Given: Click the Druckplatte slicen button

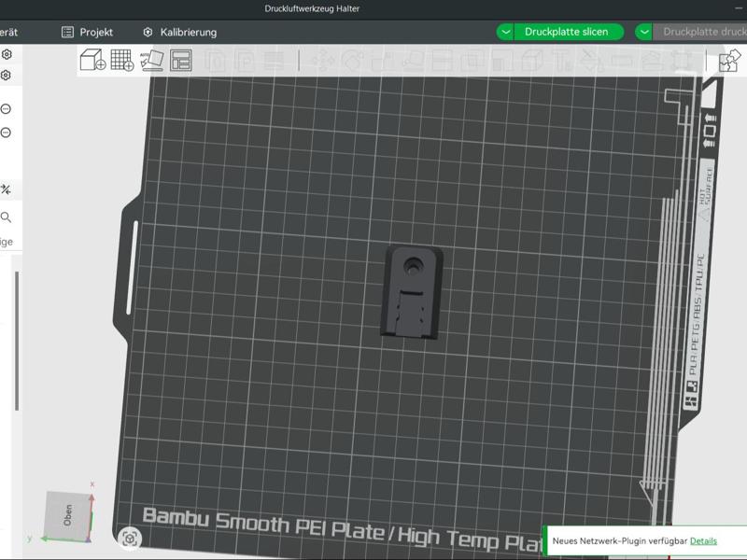Looking at the screenshot, I should 569,32.
